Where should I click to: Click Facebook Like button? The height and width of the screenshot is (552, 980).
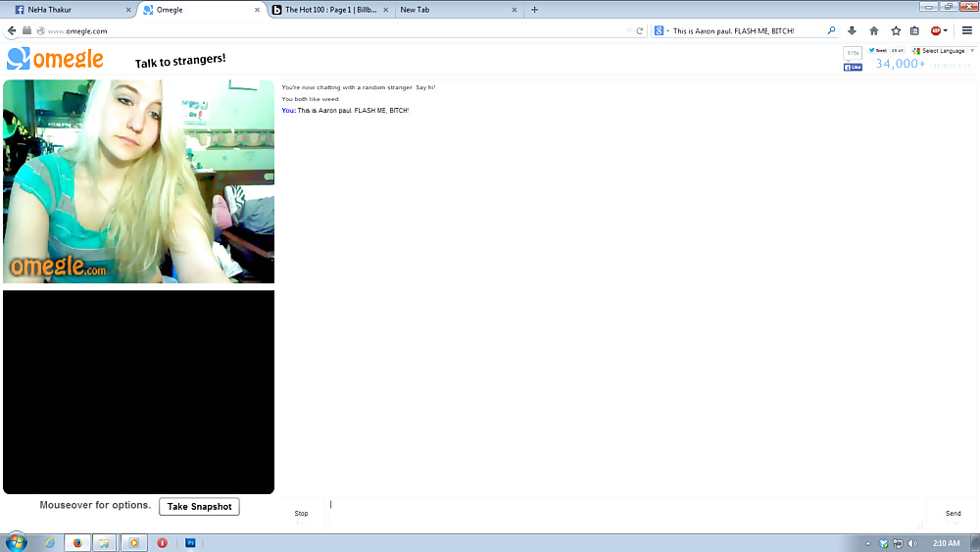tap(853, 67)
